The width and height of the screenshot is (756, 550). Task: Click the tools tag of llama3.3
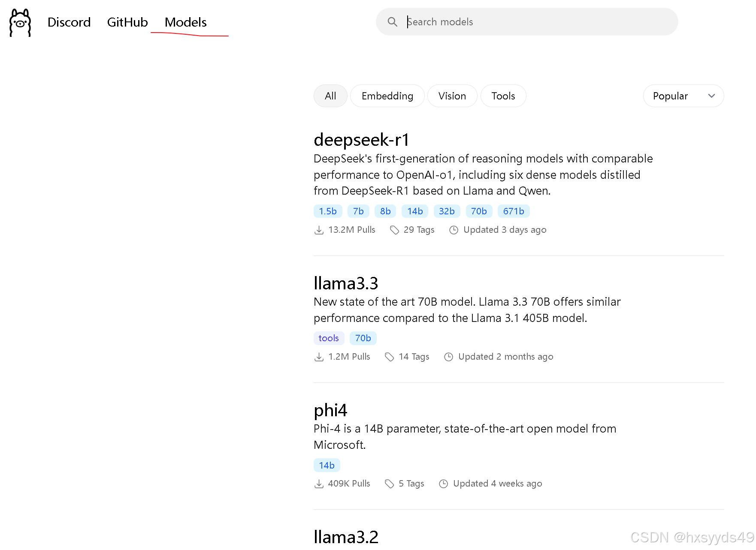329,338
